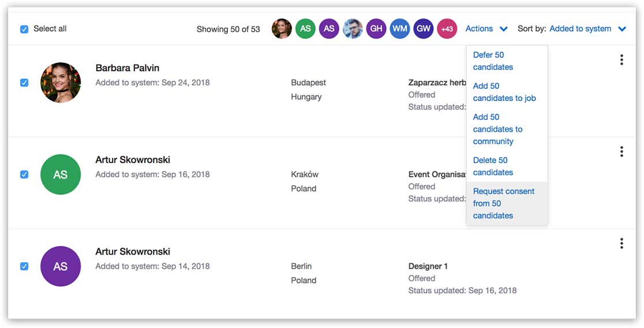Viewport: 644px width, 328px height.
Task: Click the WM avatar circle
Action: point(399,29)
